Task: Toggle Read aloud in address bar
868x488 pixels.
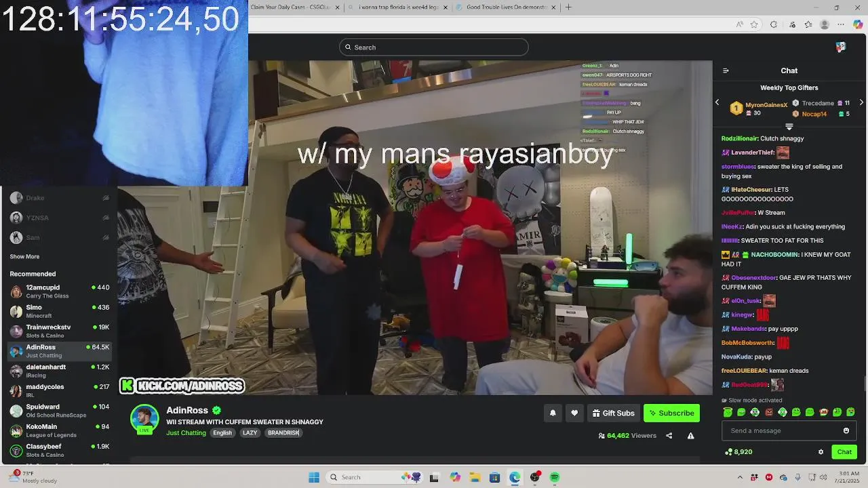Action: click(x=739, y=24)
